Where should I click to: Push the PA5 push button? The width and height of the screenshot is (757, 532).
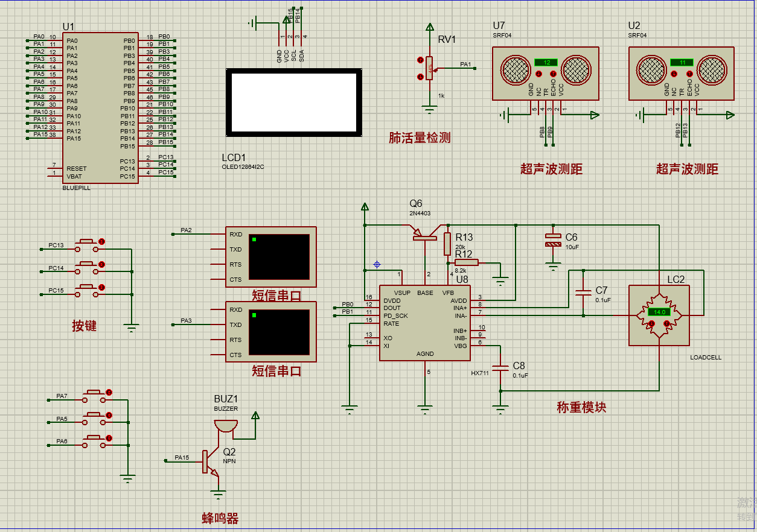tap(94, 419)
